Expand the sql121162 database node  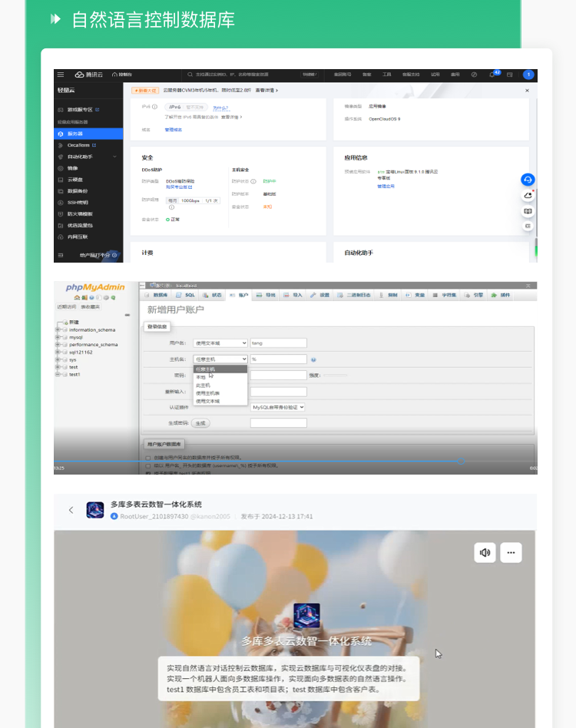point(58,352)
